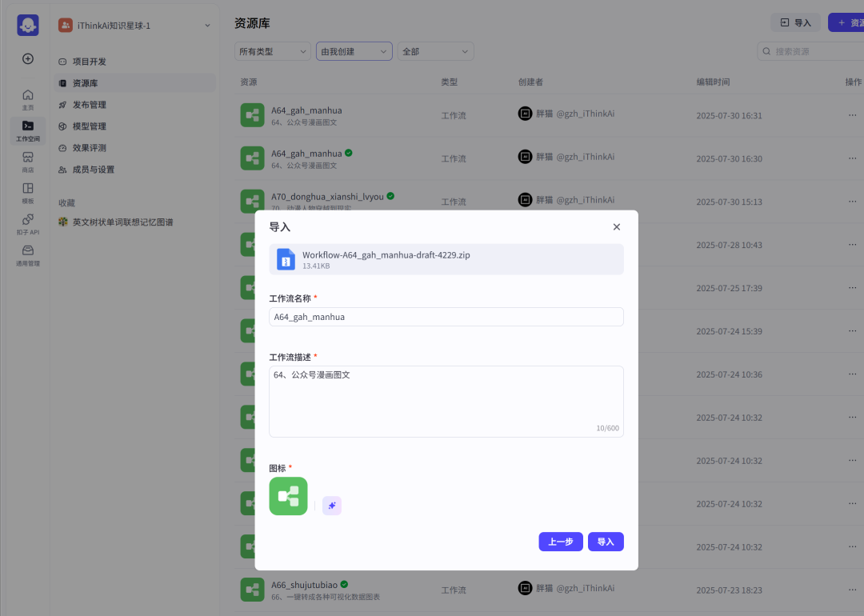Open the 扣子 API icon
The height and width of the screenshot is (616, 864).
(27, 224)
